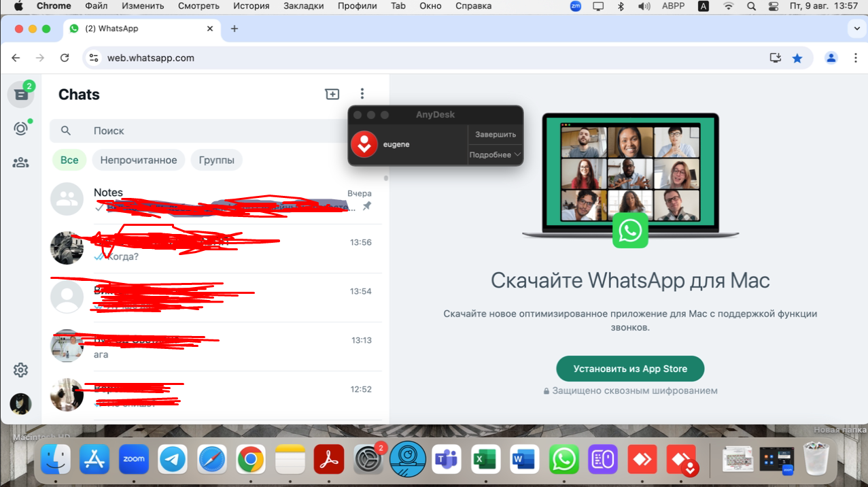Open the chats three-dot menu
The width and height of the screenshot is (868, 487).
(362, 94)
